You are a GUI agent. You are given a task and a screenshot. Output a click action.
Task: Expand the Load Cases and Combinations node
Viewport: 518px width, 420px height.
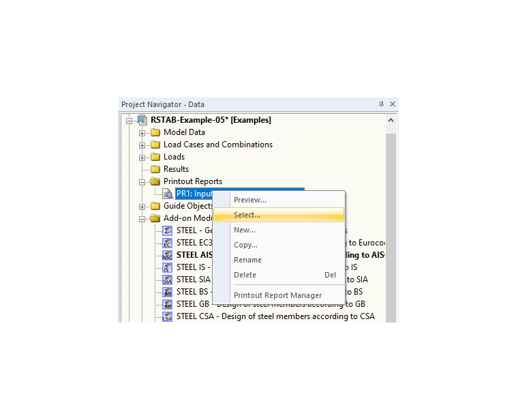coord(142,145)
